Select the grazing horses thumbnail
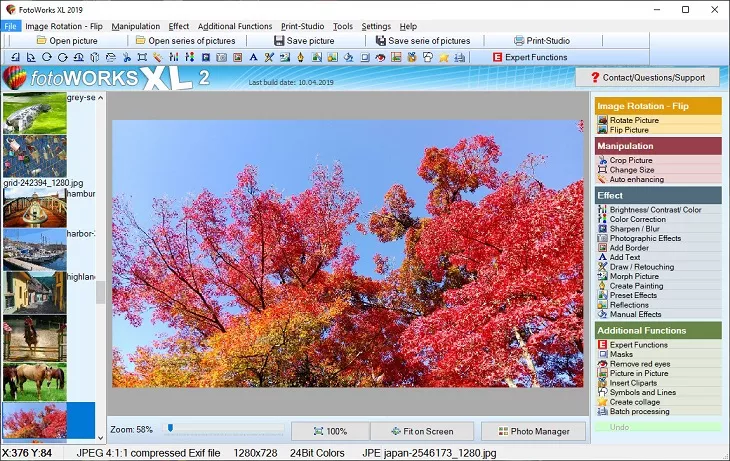Image resolution: width=730 pixels, height=461 pixels. pyautogui.click(x=35, y=382)
